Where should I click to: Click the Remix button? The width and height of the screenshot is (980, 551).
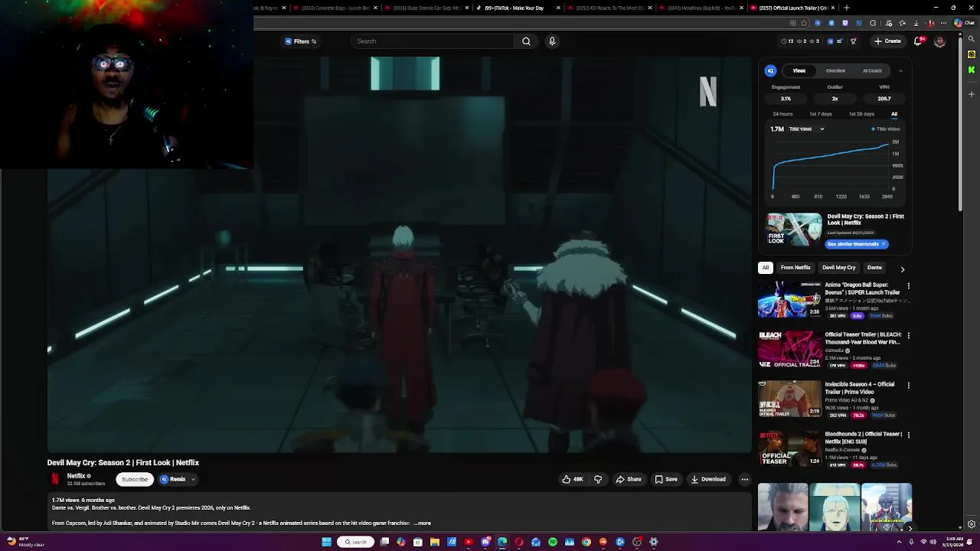(173, 479)
